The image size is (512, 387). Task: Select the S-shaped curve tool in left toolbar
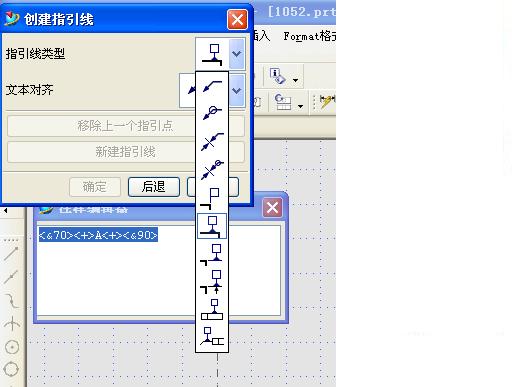12,301
